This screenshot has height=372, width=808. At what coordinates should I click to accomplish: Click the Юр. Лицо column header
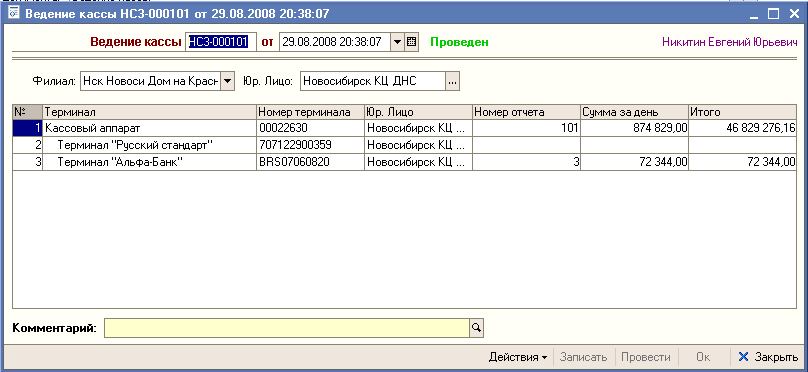pyautogui.click(x=418, y=112)
